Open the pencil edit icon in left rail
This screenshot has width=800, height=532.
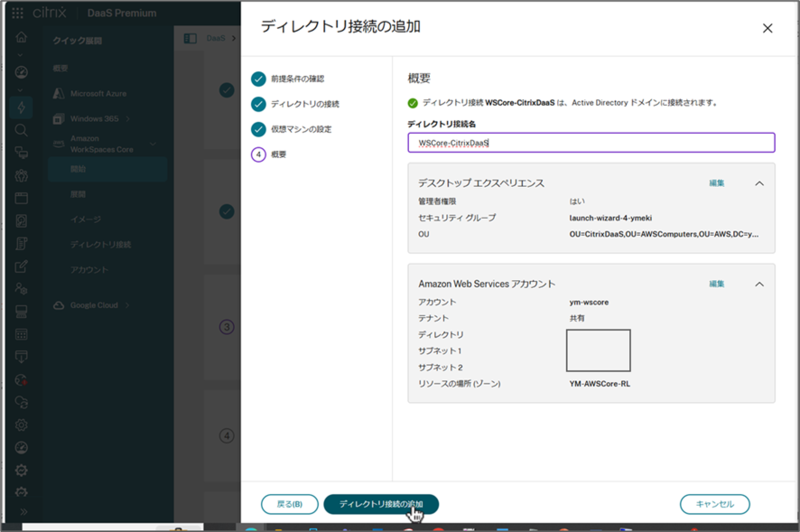click(21, 266)
